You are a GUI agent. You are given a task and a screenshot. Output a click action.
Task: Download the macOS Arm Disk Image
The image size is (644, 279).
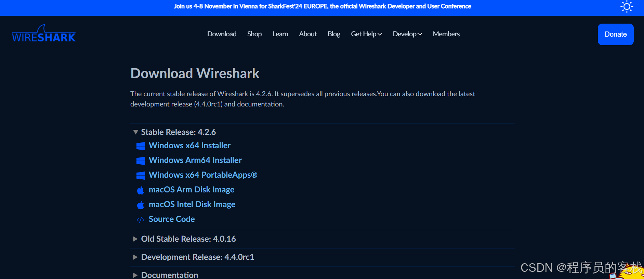pos(192,190)
